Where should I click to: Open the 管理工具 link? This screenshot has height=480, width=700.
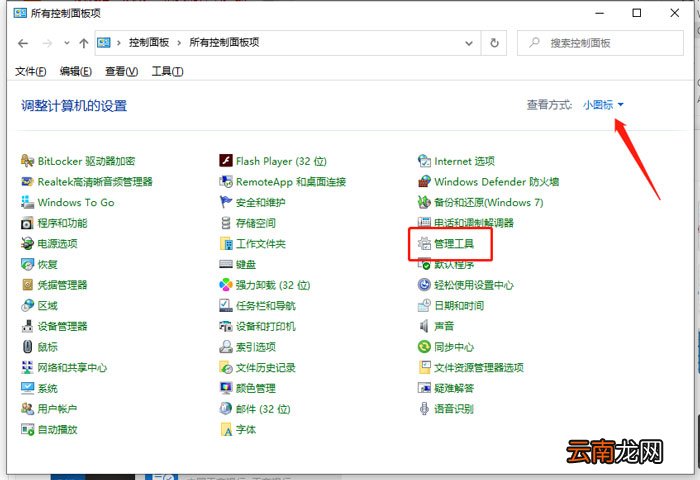click(454, 244)
